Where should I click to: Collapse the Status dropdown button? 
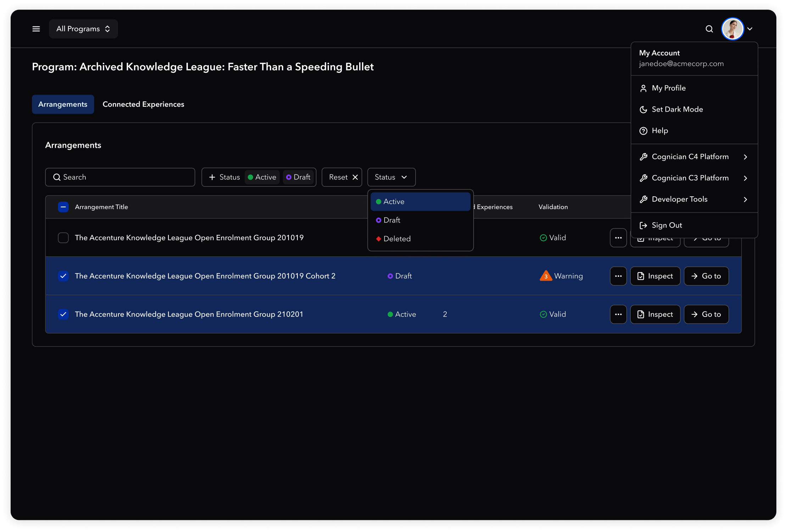point(391,177)
